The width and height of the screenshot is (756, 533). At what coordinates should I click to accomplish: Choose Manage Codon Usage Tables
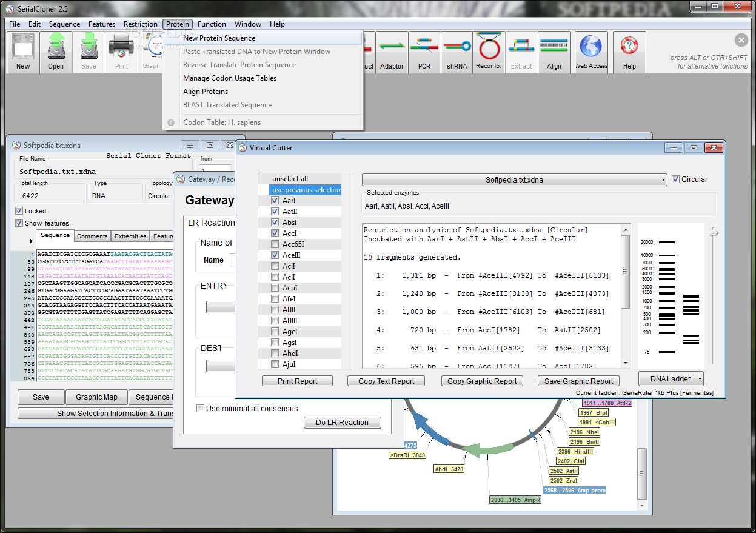click(x=263, y=78)
